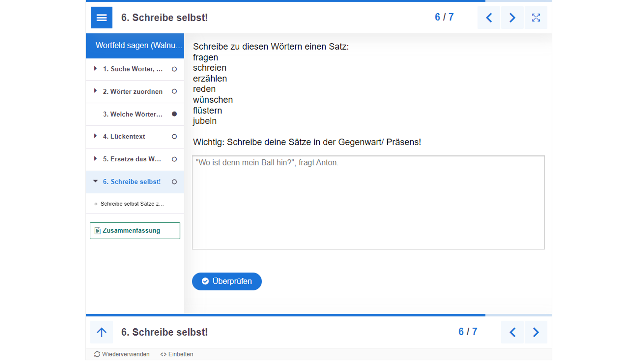Expand chapter 2 Wörter zuordnen
644x363 pixels.
pyautogui.click(x=95, y=91)
